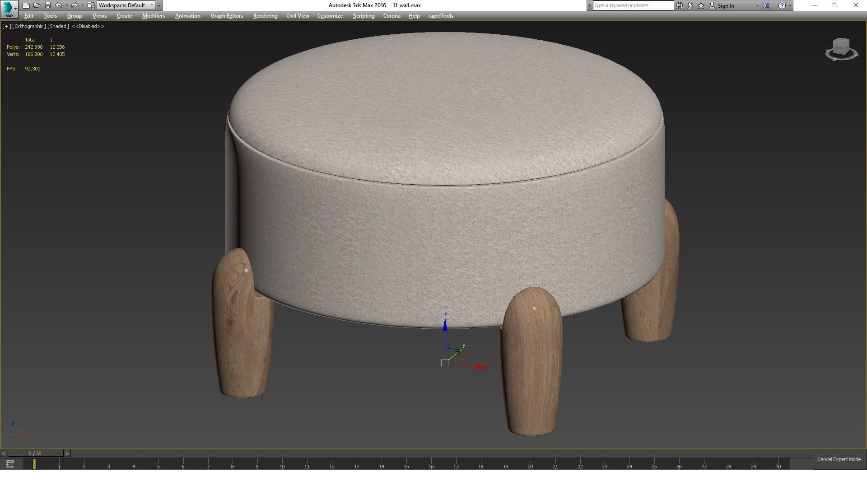Undo the last action
This screenshot has height=504, width=867.
(x=58, y=5)
